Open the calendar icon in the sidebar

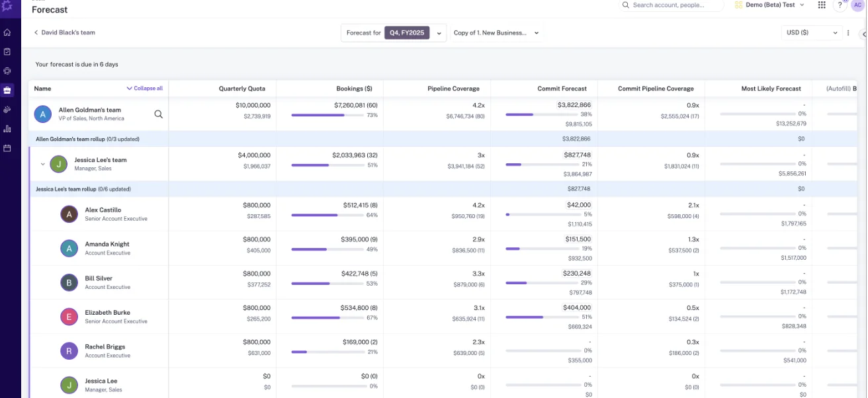pos(7,148)
